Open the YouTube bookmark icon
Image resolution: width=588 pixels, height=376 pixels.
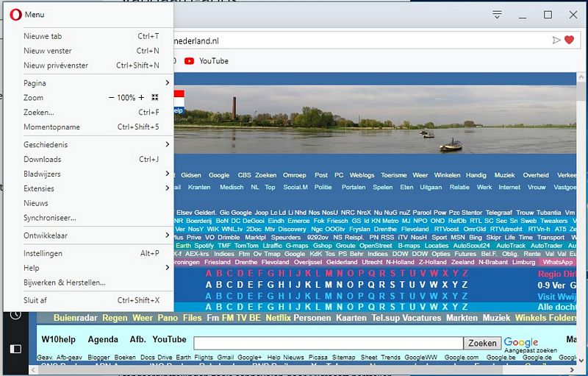[189, 61]
